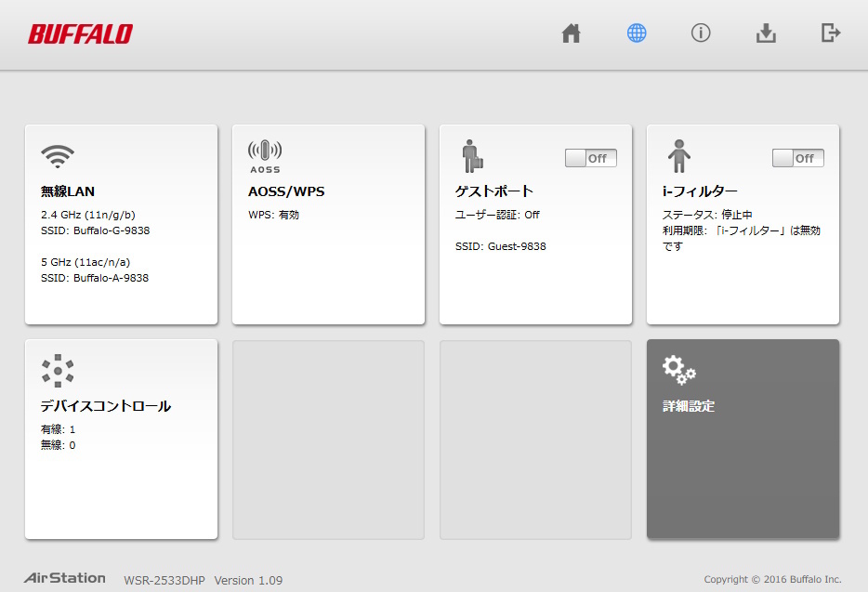Click the device control dots icon

[58, 370]
